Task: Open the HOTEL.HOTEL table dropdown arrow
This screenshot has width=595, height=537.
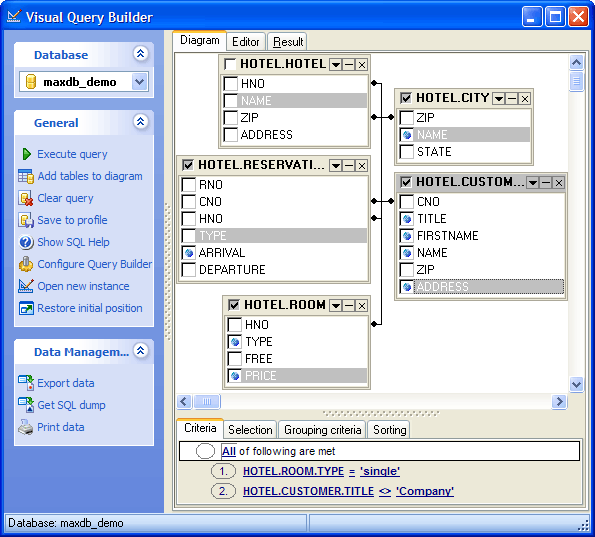Action: click(335, 65)
